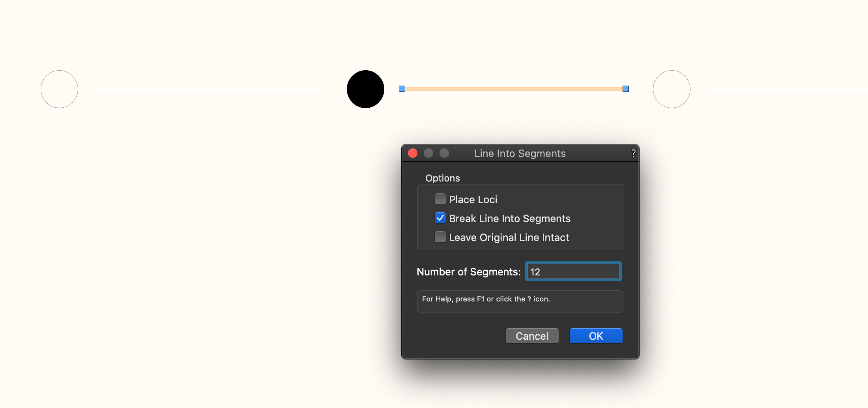Click the ? help icon in dialog title bar
The image size is (868, 408).
(633, 153)
